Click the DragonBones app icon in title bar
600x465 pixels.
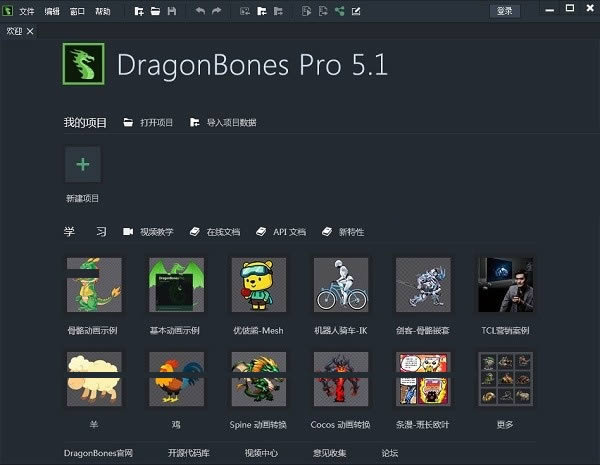click(8, 11)
